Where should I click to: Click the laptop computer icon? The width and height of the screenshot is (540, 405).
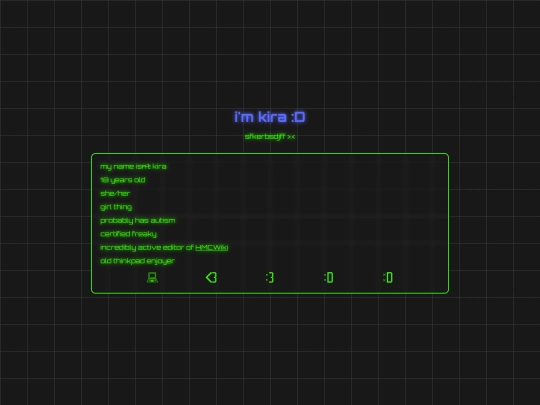152,277
